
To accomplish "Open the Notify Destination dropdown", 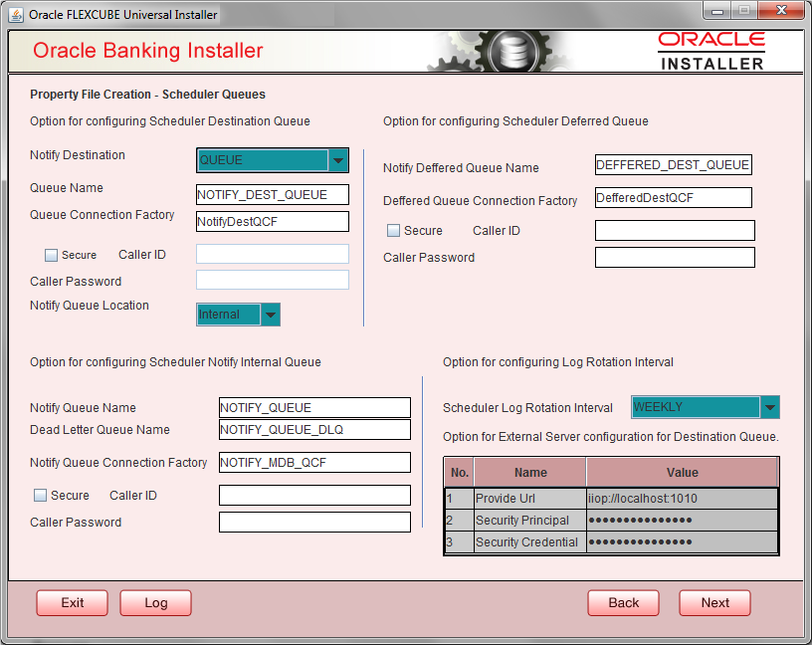I will [x=337, y=159].
